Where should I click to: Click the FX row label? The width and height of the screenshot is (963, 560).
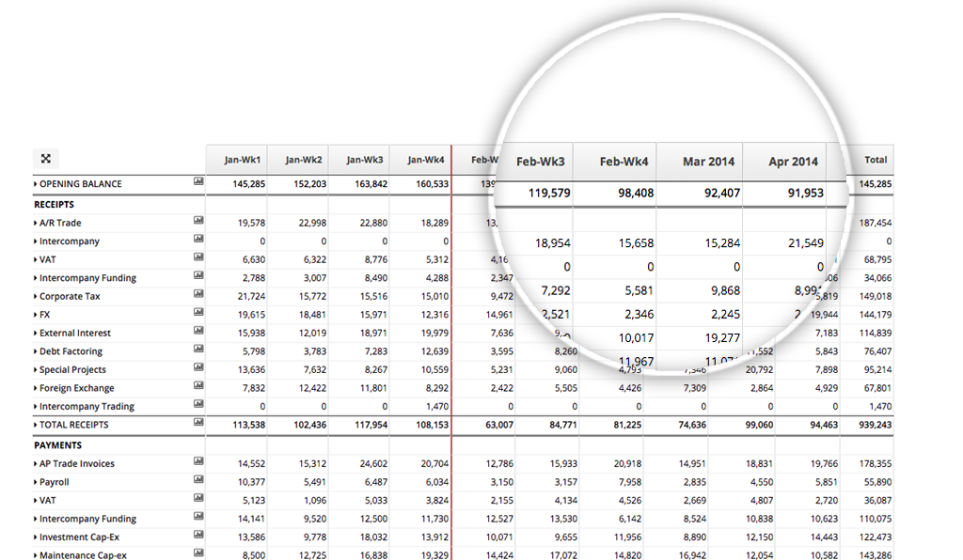(45, 315)
